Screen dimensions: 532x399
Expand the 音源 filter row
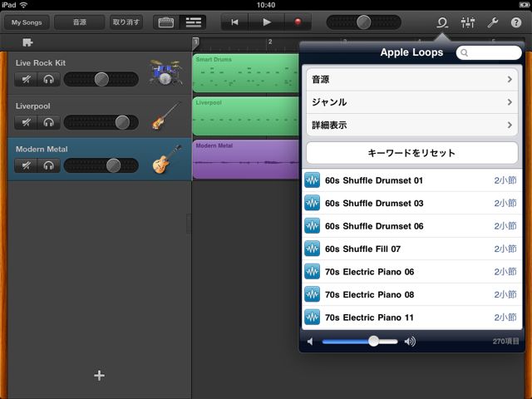point(412,80)
